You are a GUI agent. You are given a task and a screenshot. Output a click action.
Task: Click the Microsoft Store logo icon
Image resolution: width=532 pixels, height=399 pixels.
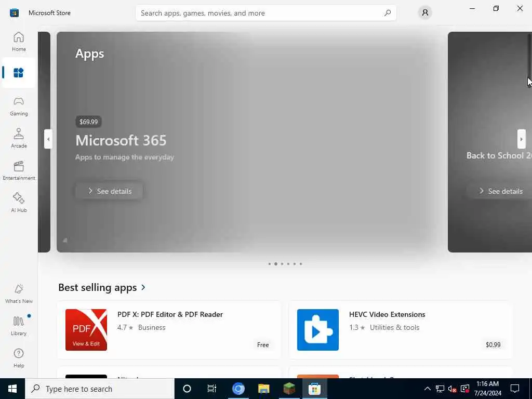pos(14,13)
